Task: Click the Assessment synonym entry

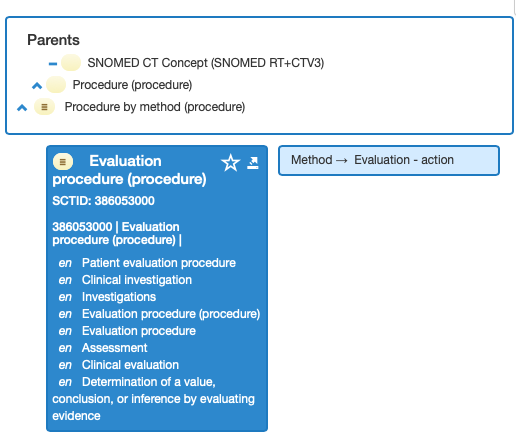Action: coord(114,348)
